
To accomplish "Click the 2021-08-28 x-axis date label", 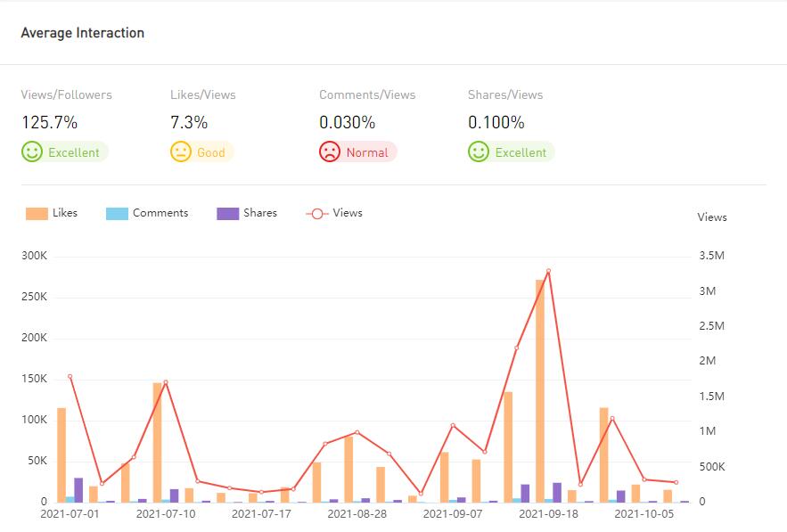I will coord(357,514).
